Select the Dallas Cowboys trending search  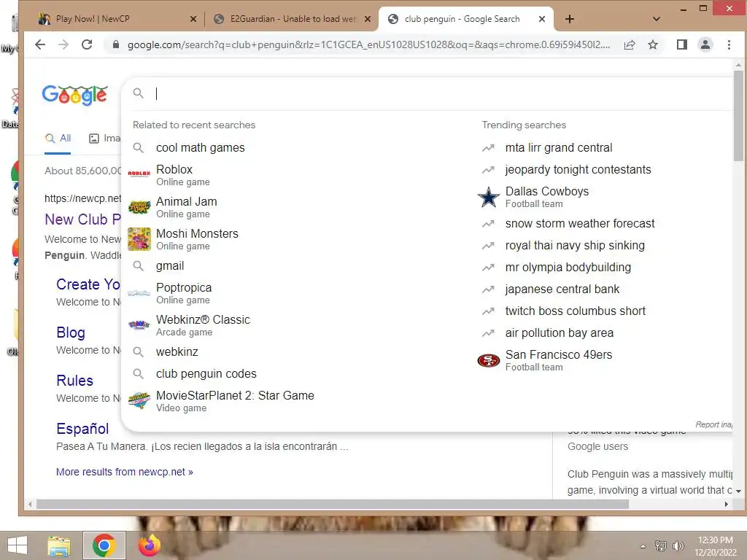[547, 197]
